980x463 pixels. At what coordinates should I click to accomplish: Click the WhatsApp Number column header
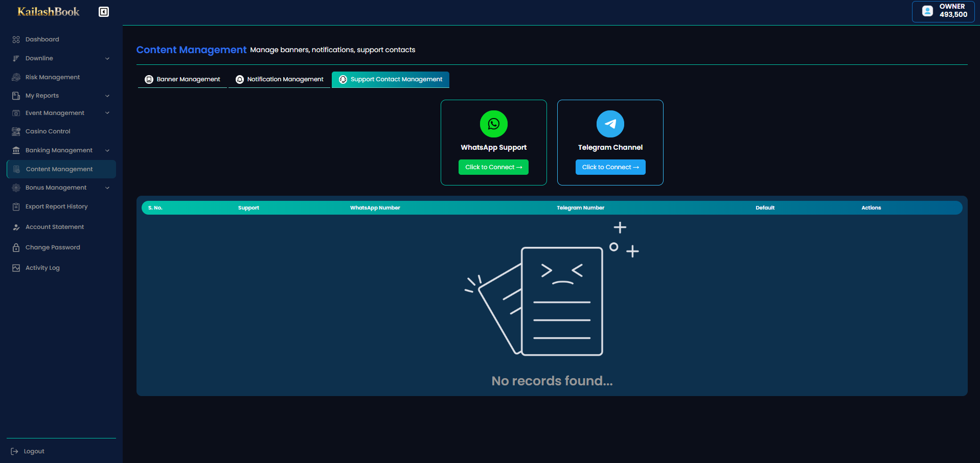pos(375,208)
